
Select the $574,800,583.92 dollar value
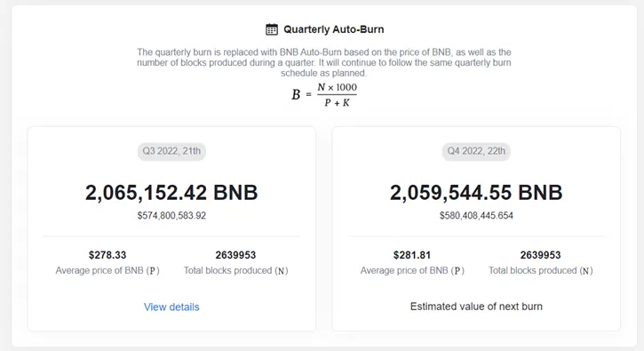pyautogui.click(x=171, y=216)
